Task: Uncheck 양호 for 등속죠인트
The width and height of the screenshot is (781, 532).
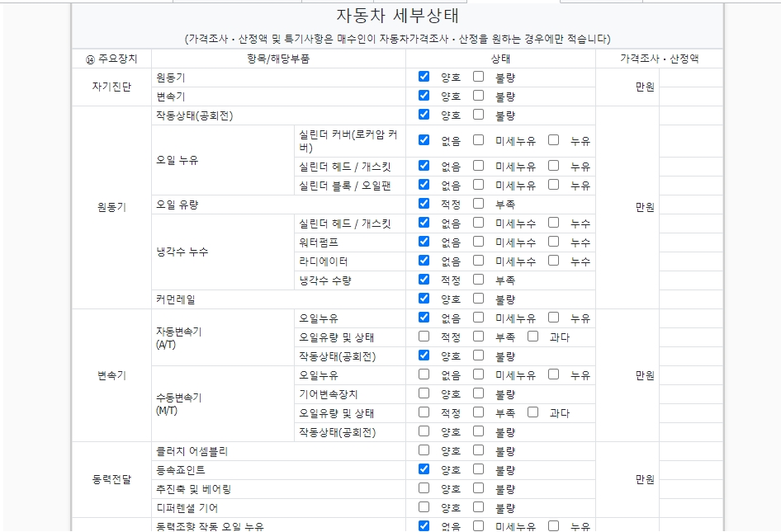Action: pyautogui.click(x=424, y=469)
